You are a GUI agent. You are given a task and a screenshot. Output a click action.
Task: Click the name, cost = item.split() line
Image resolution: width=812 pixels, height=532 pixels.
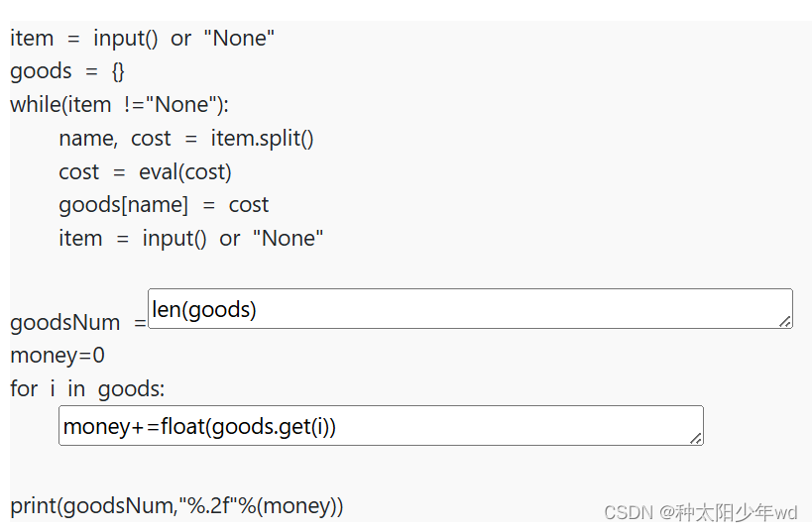(186, 139)
